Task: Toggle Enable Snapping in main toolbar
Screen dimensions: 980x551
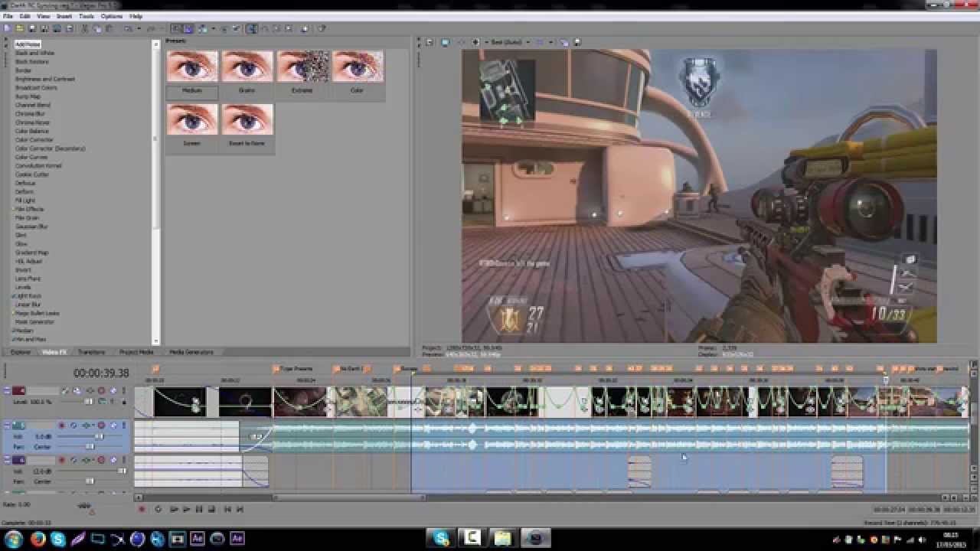Action: tap(176, 28)
